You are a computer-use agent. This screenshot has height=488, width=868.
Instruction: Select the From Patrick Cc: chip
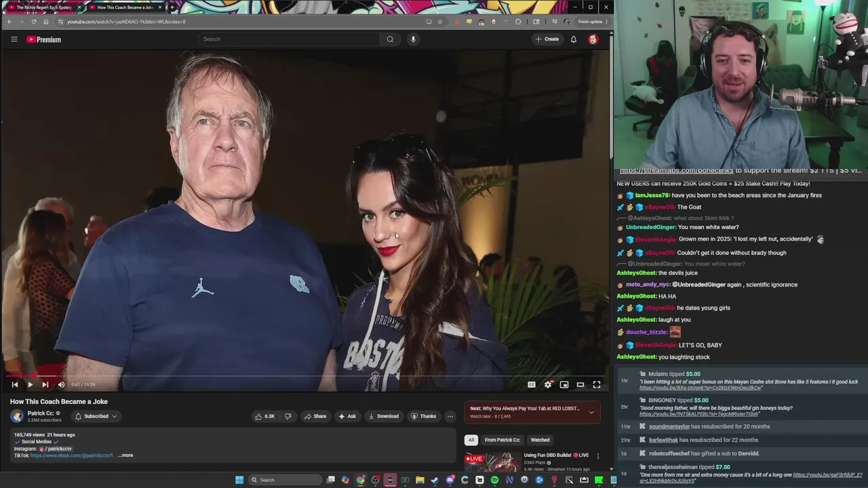(502, 440)
